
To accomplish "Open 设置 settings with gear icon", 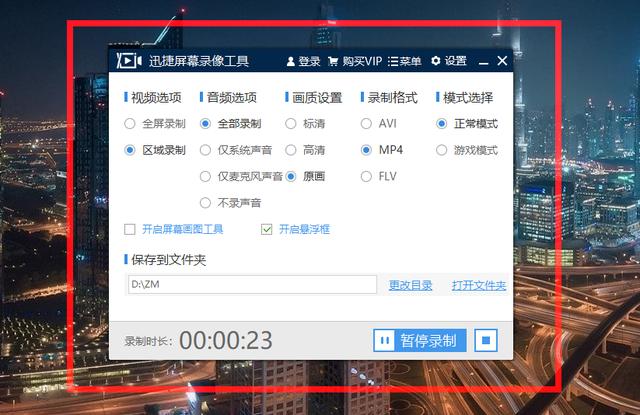I will (x=449, y=61).
